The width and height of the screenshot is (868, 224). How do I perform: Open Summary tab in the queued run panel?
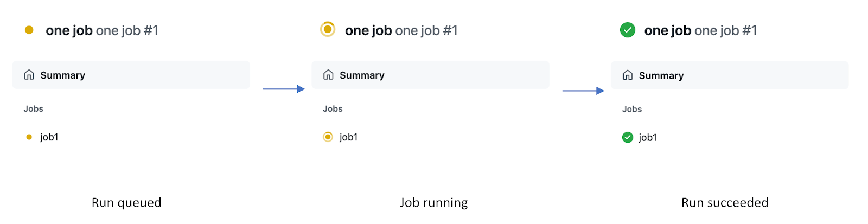tap(63, 75)
